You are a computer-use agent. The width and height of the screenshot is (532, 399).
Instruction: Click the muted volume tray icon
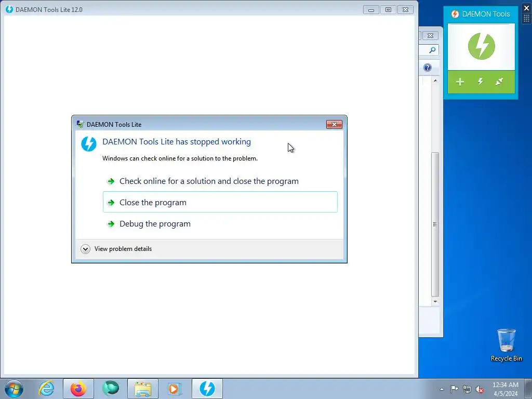point(480,389)
